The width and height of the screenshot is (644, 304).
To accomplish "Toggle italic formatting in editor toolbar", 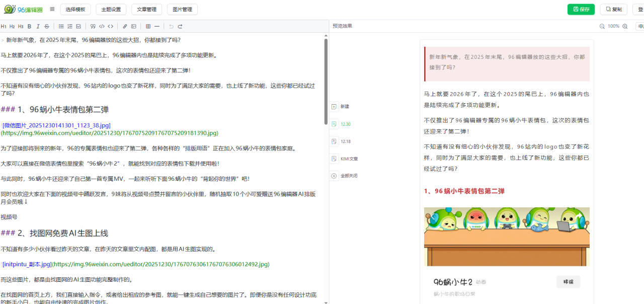I will (38, 26).
